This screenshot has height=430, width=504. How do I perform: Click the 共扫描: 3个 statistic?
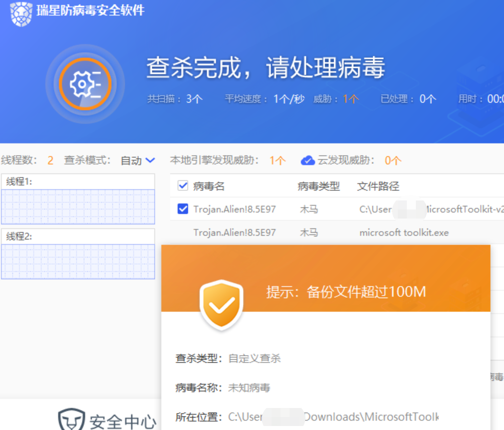pyautogui.click(x=175, y=99)
